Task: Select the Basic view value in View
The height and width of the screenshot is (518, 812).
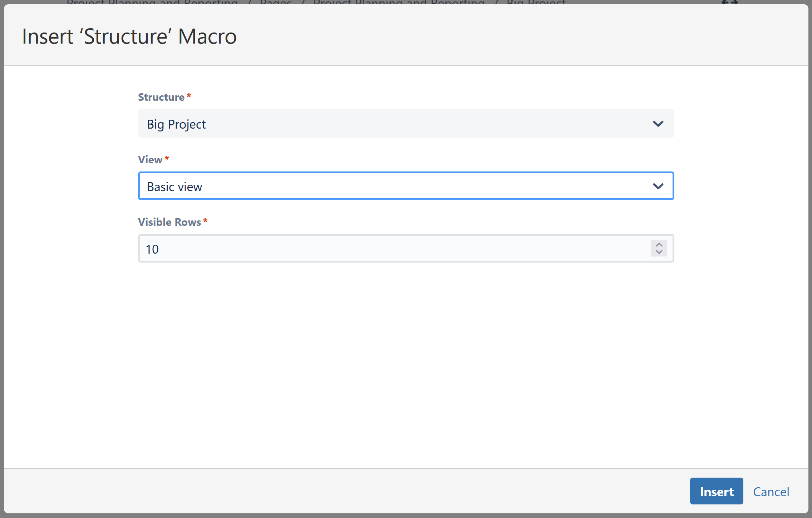Action: 174,186
